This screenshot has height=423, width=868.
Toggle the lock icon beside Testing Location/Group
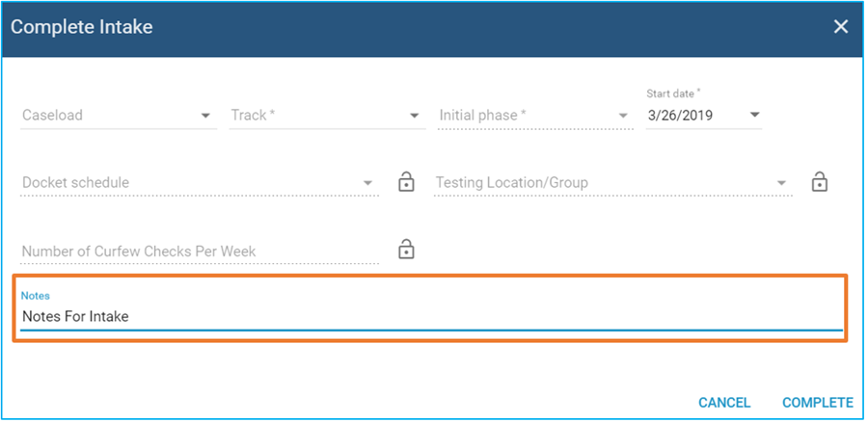820,181
